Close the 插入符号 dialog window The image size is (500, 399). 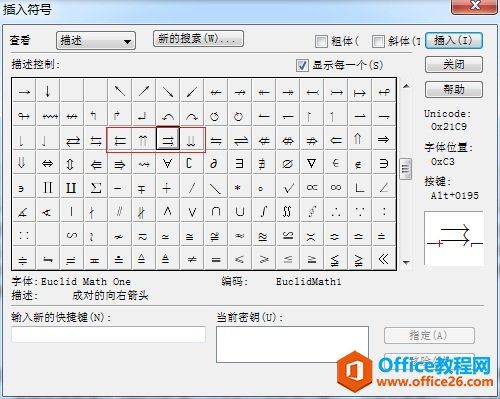click(x=474, y=6)
